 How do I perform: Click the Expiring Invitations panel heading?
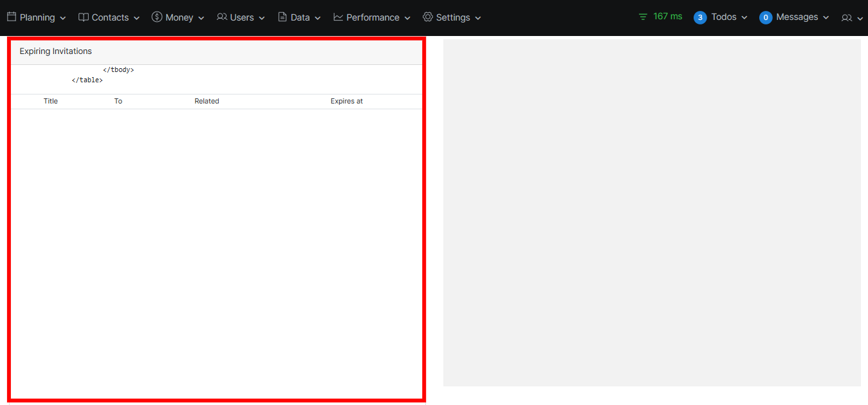[56, 51]
